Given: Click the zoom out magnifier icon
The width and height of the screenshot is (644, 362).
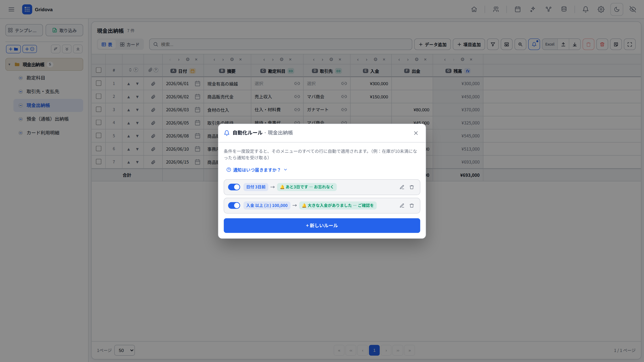Looking at the screenshot, I should click(520, 44).
